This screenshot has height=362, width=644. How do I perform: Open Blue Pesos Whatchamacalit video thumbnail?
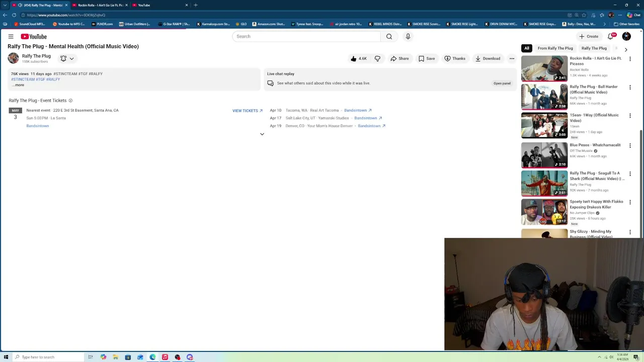pos(544,155)
